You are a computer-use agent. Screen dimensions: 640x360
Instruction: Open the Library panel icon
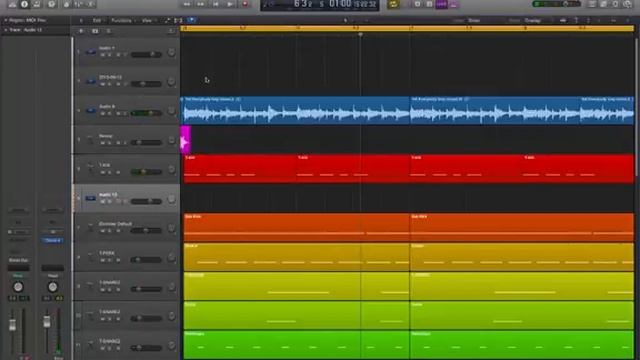[12, 4]
